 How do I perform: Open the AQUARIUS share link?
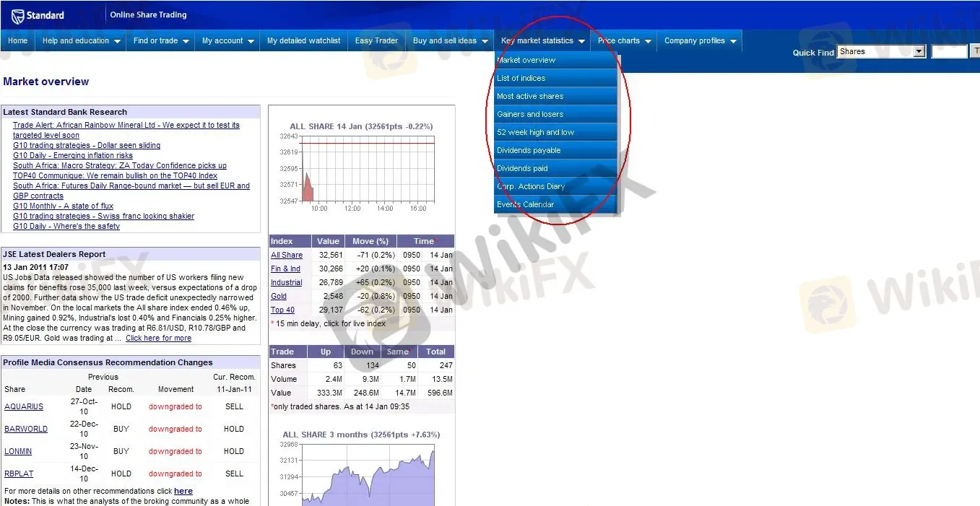coord(24,406)
